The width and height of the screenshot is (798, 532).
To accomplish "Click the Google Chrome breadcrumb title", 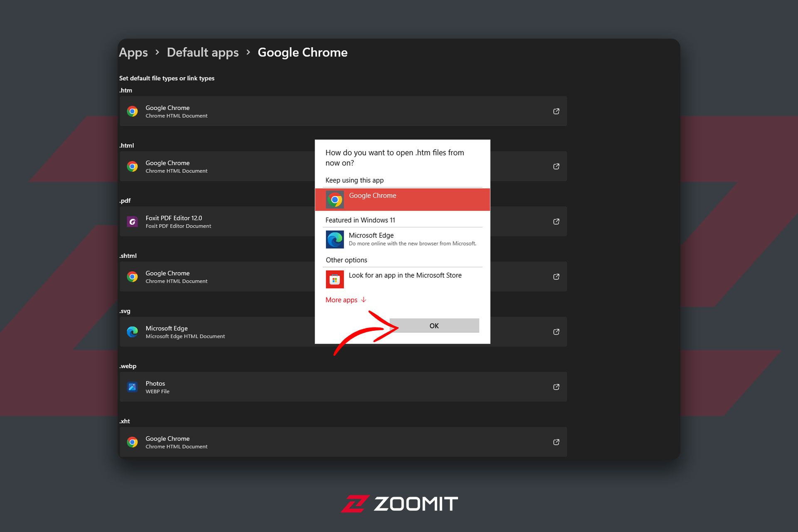I will (303, 53).
